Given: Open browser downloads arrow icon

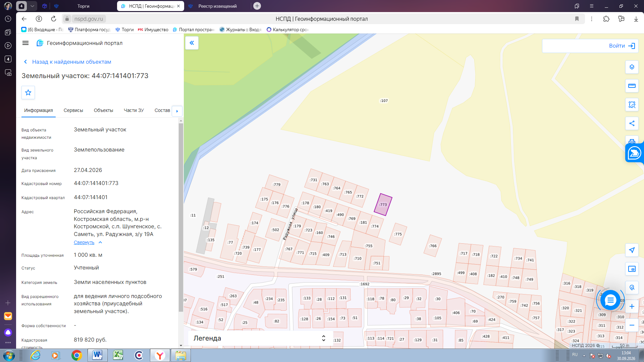Looking at the screenshot, I should pyautogui.click(x=636, y=19).
